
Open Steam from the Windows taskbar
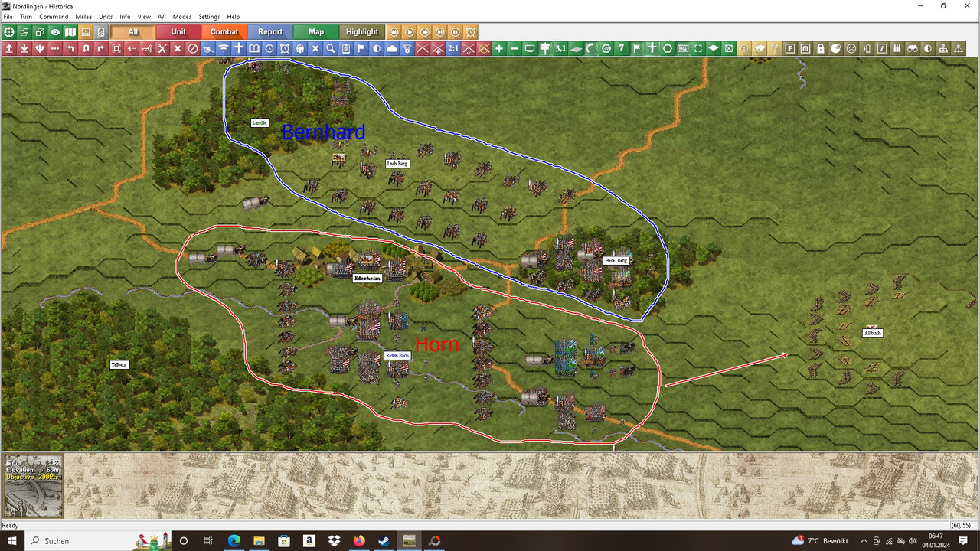coord(384,540)
